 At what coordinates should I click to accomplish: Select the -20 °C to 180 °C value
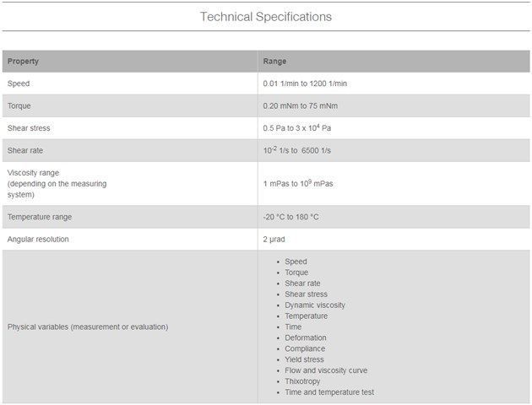tap(290, 217)
